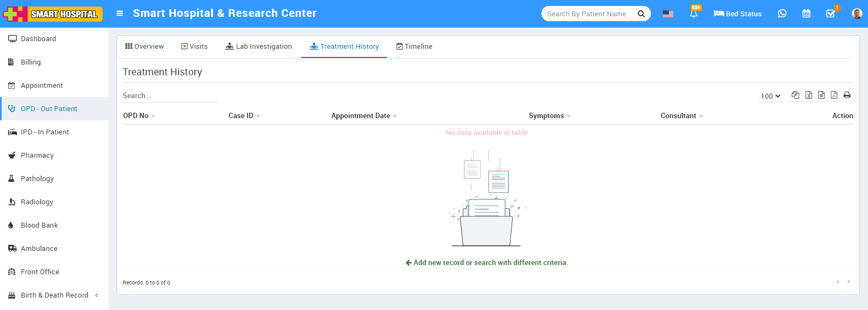Expand the Birth & Death Record chevron

97,295
